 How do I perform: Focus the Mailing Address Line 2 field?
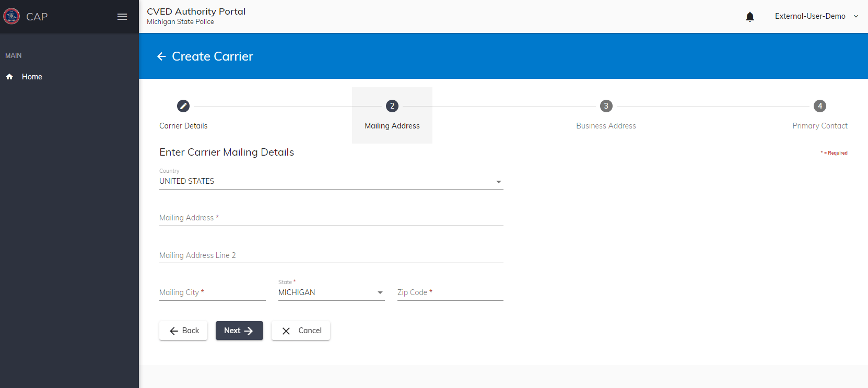pos(331,255)
